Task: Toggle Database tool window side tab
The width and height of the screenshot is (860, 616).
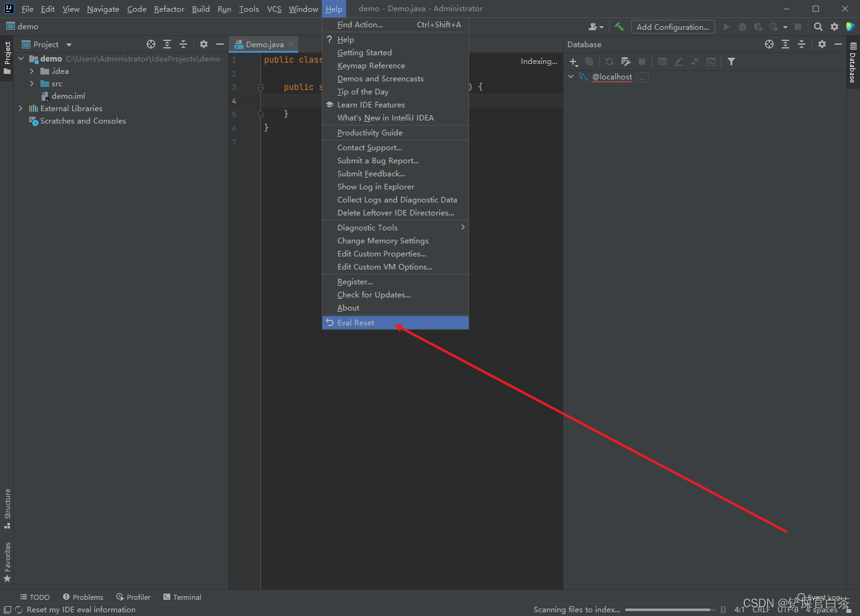Action: tap(853, 63)
